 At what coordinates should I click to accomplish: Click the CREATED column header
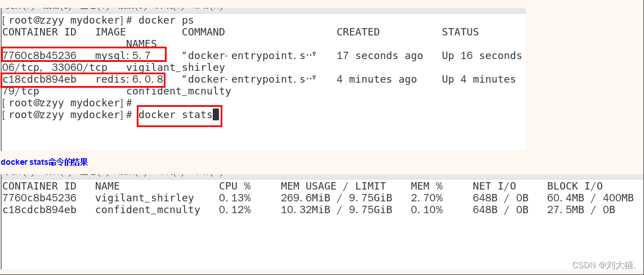coord(358,32)
